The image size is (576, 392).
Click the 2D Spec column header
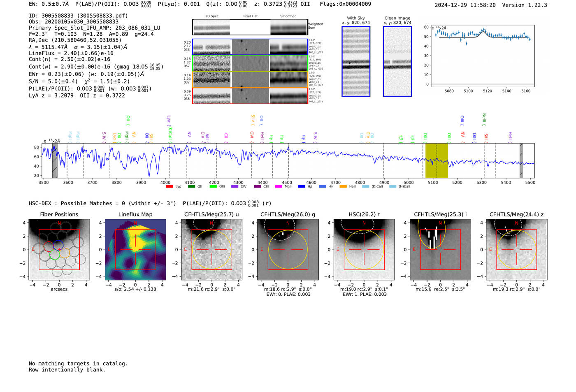pos(212,16)
